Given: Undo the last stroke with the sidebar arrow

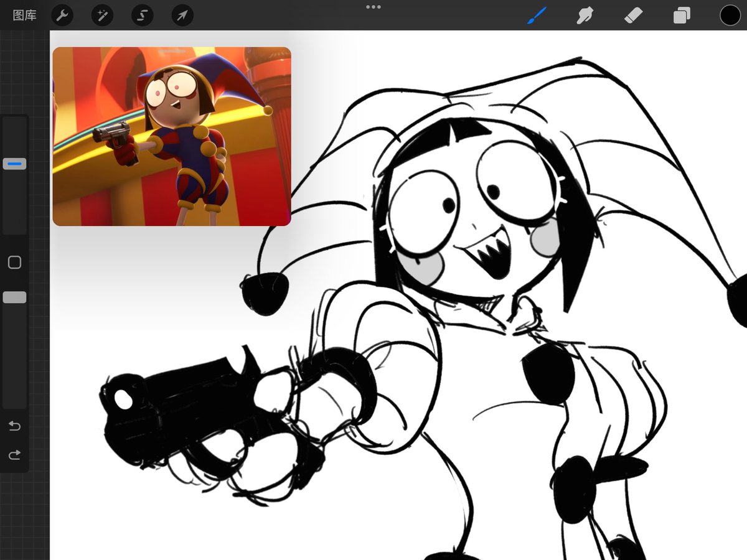Looking at the screenshot, I should (x=14, y=426).
